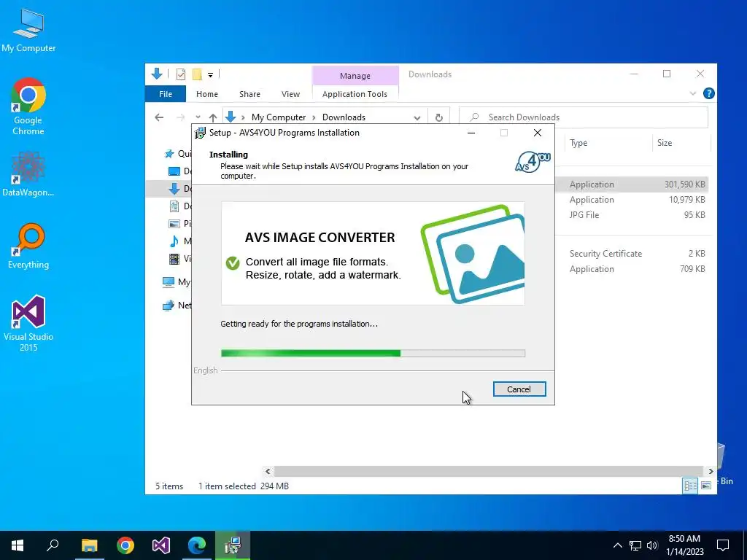
Task: Open the File ribbon tab
Action: (x=166, y=94)
